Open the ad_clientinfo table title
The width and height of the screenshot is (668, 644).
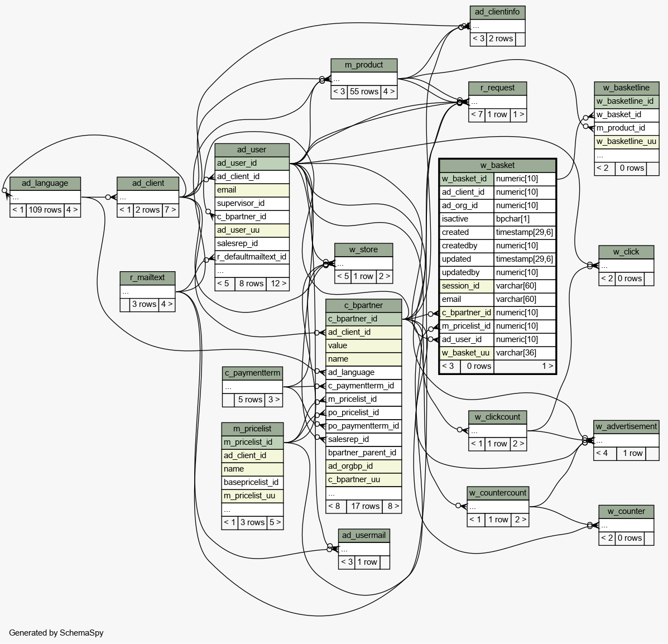coord(497,12)
